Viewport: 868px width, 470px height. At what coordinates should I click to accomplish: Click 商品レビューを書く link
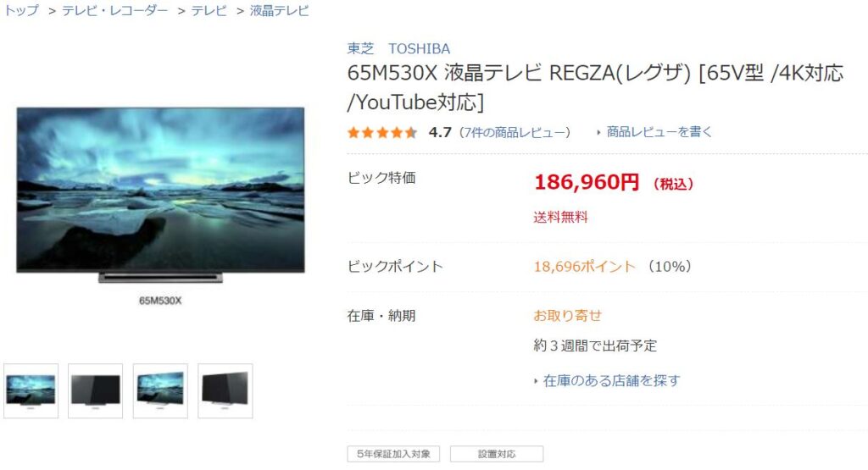click(x=659, y=132)
